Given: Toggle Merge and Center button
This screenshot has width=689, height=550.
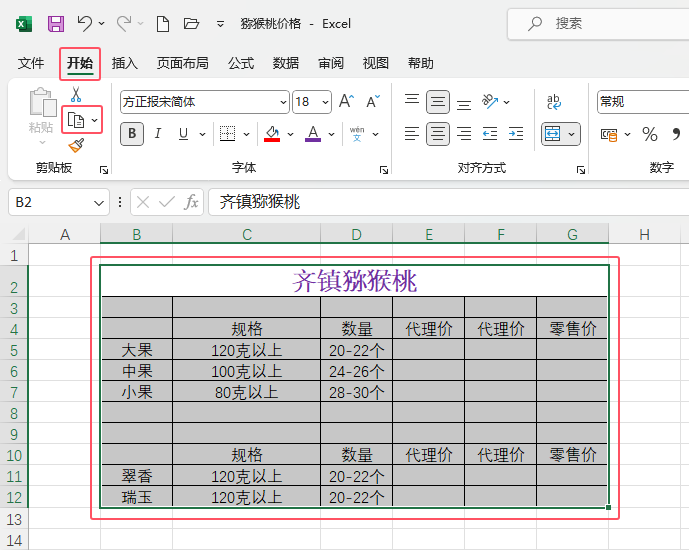Looking at the screenshot, I should (x=552, y=134).
